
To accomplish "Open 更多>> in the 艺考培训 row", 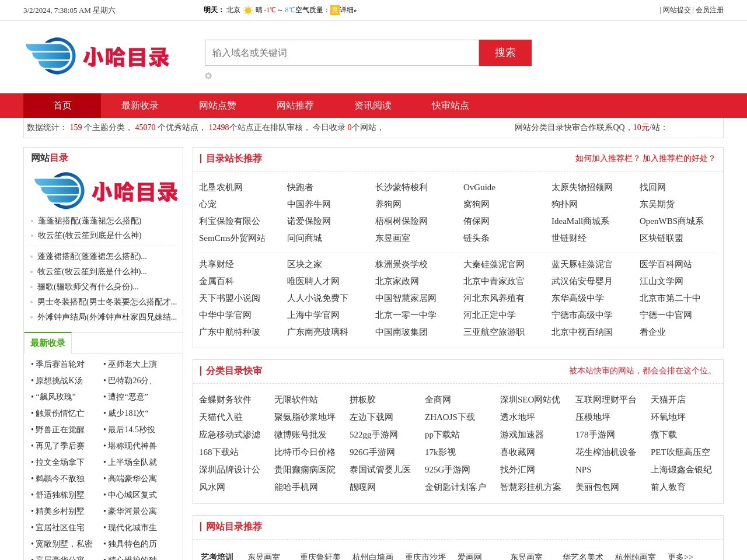I will tap(680, 556).
